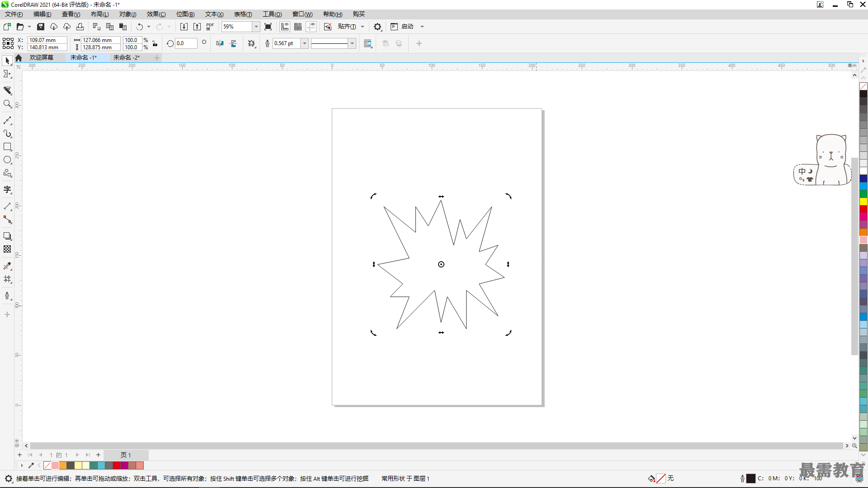Click the property bar plus customize button

click(419, 43)
